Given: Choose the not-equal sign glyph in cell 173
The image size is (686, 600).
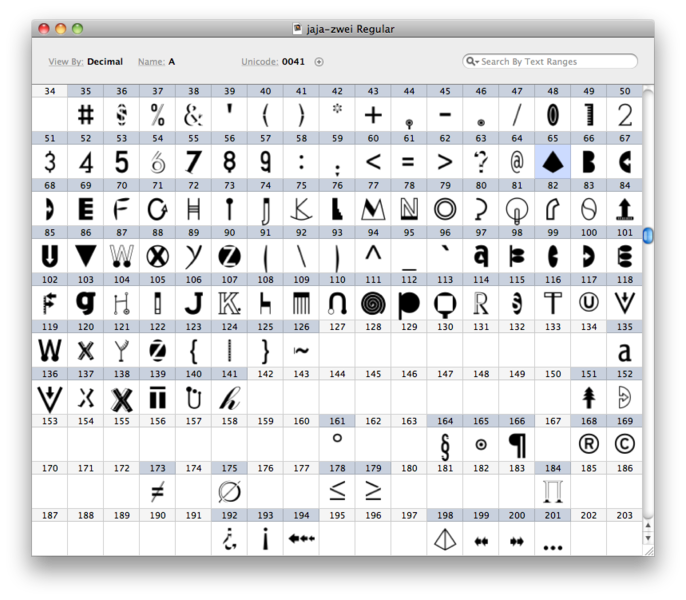Looking at the screenshot, I should 157,491.
